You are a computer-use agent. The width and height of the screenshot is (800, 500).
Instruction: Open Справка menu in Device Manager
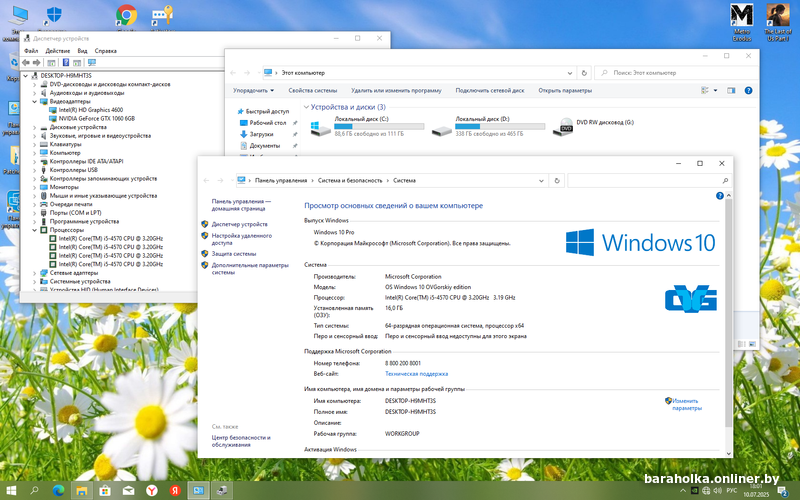point(106,51)
